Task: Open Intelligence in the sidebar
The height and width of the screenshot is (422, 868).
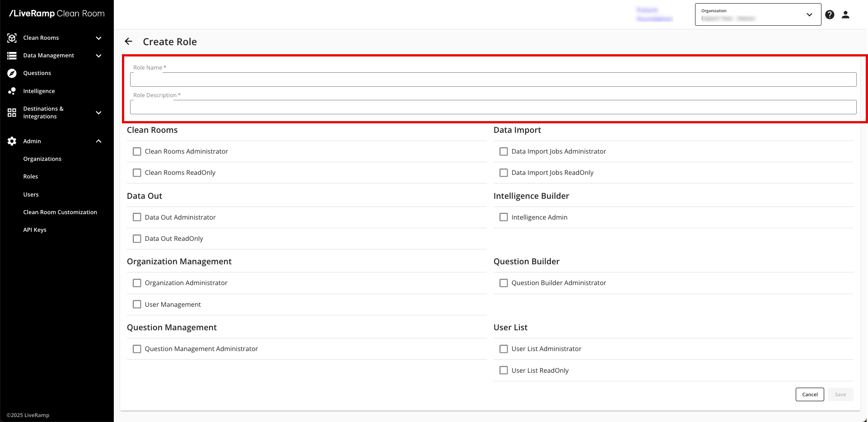Action: 39,91
